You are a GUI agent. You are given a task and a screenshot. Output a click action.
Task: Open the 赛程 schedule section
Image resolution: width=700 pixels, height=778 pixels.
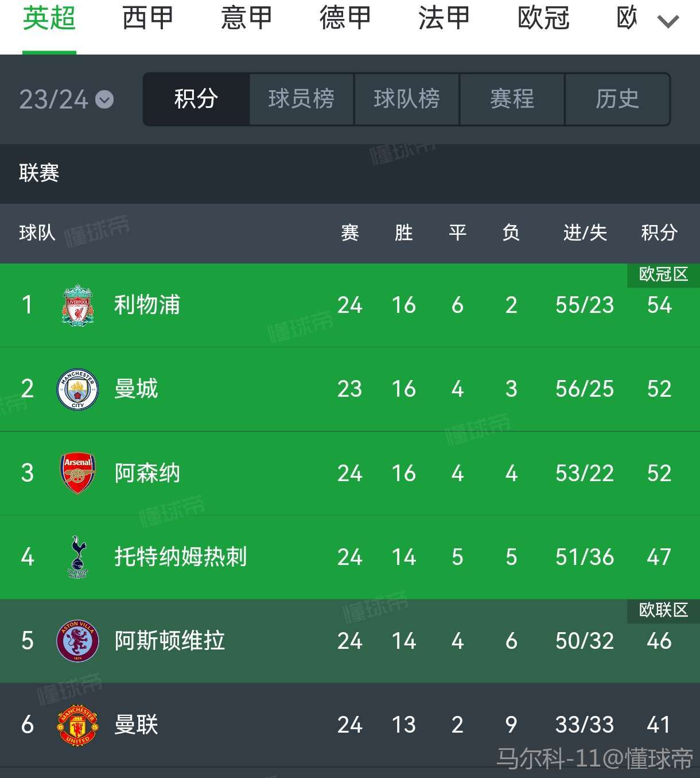[512, 99]
